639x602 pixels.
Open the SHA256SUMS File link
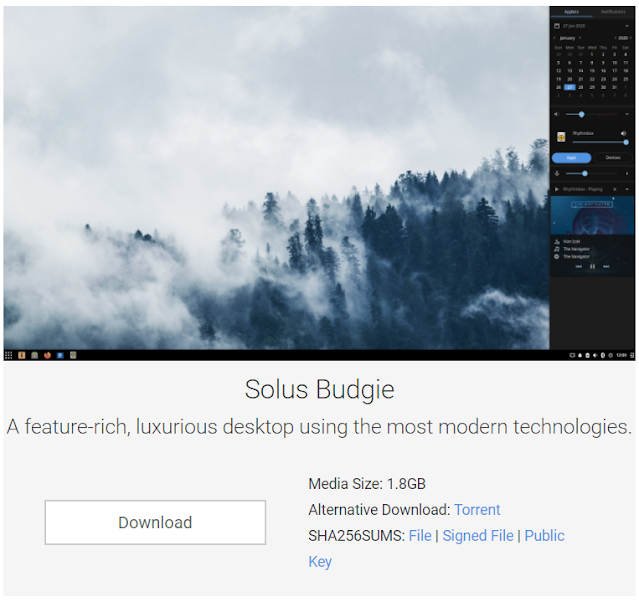(x=420, y=536)
